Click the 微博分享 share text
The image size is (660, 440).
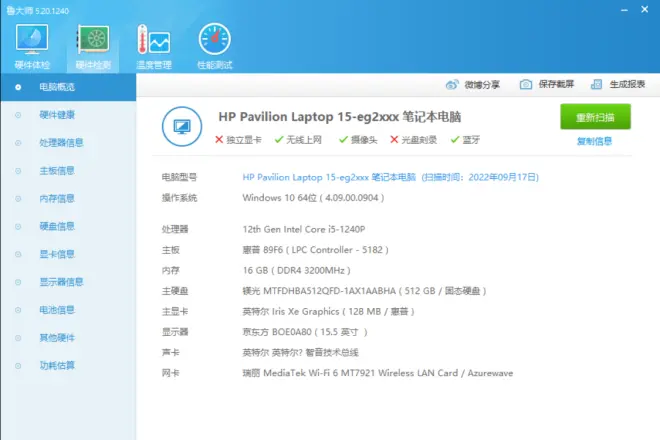tap(482, 85)
